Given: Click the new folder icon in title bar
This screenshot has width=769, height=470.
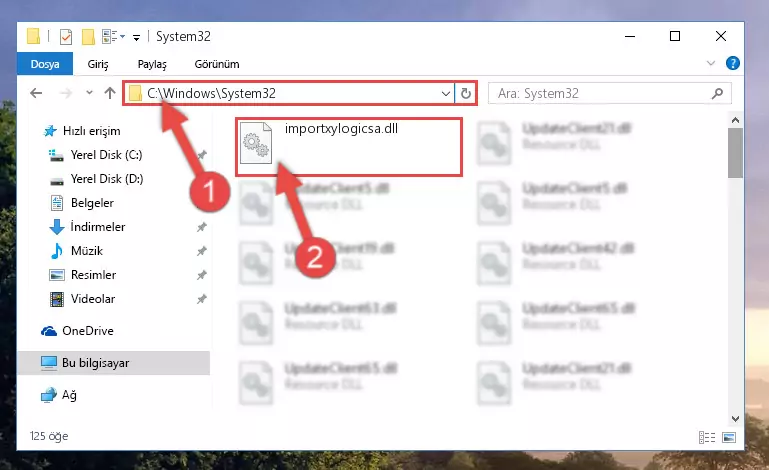Looking at the screenshot, I should [88, 37].
